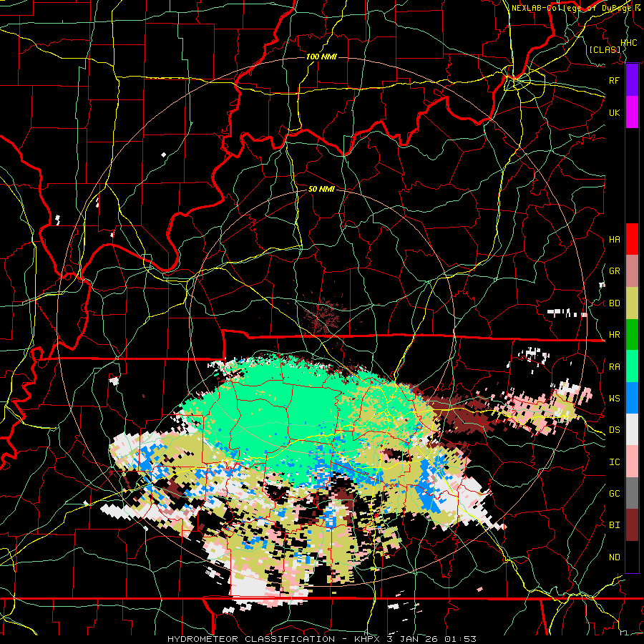Click the BI legend label

click(x=615, y=525)
